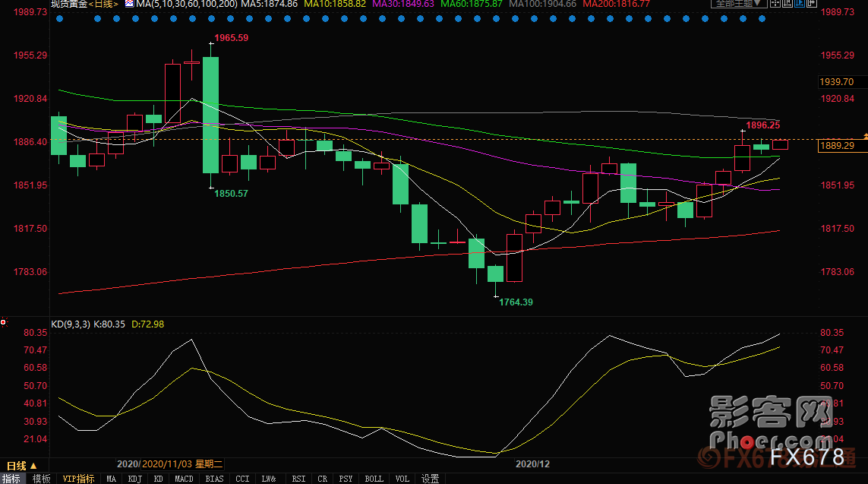Click the 1850.57 low price label
The image size is (868, 484).
pyautogui.click(x=231, y=193)
